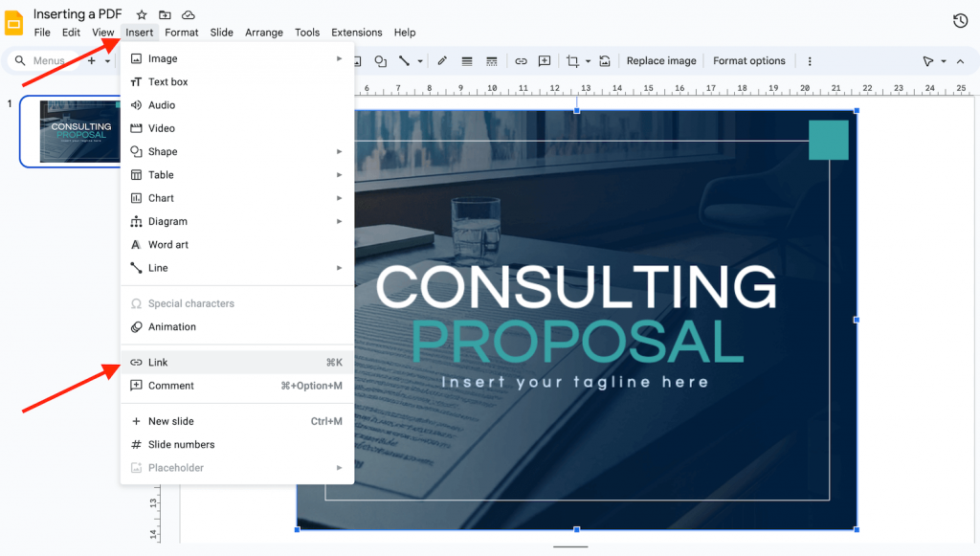The width and height of the screenshot is (980, 556).
Task: Open Format options
Action: pos(749,60)
